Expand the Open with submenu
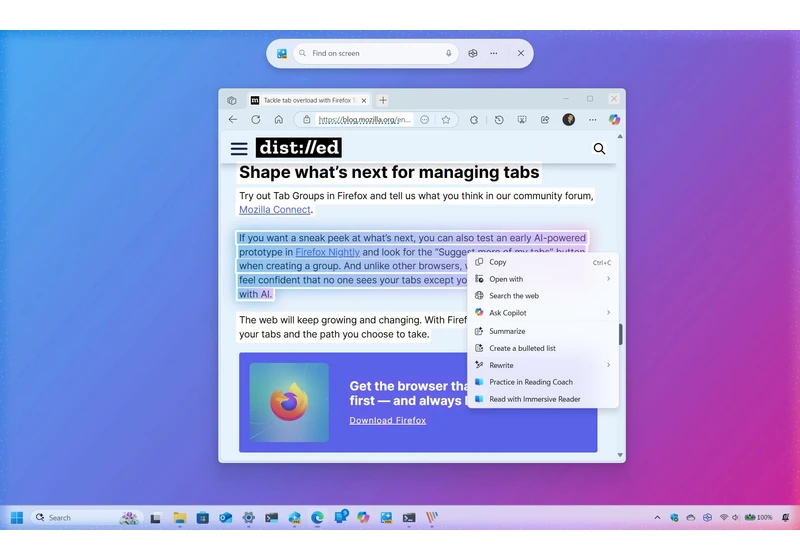The image size is (800, 560). (543, 279)
